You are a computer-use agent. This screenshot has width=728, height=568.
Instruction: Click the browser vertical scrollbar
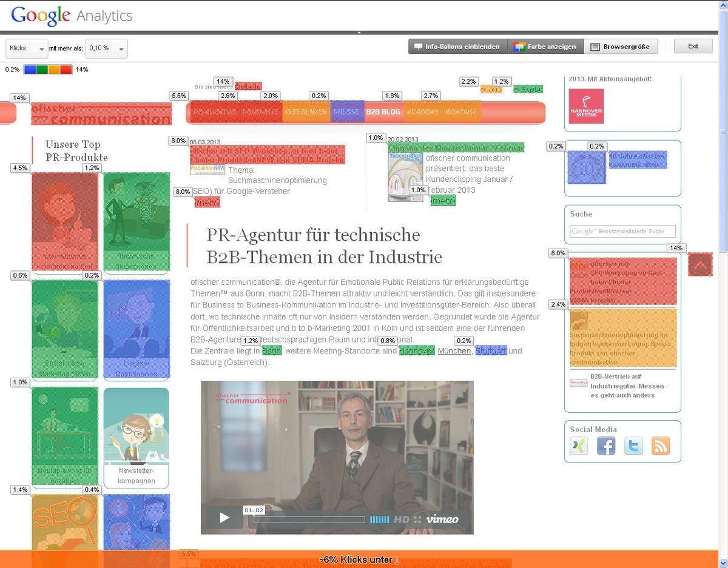pyautogui.click(x=723, y=285)
